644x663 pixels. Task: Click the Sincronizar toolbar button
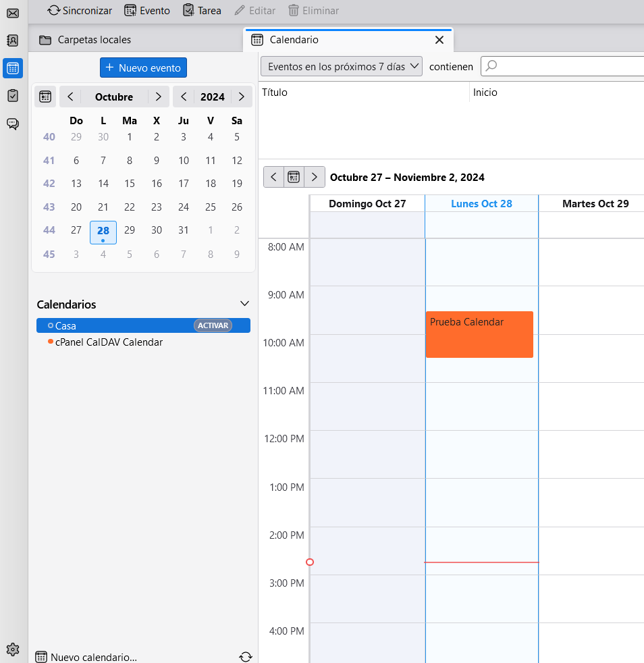[80, 11]
